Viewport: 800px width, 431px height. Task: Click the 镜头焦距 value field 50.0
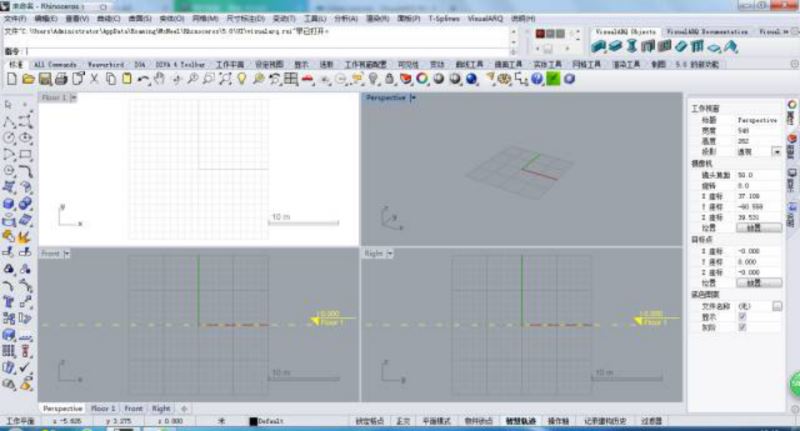(758, 175)
